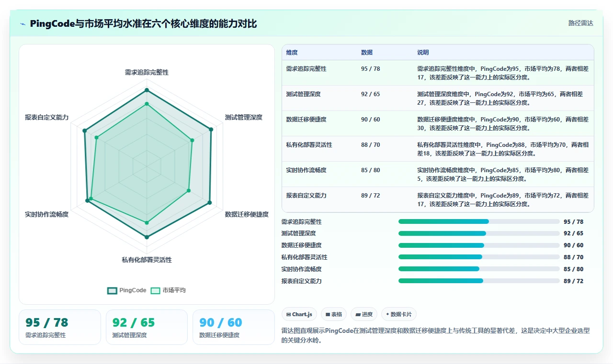Click PingCode data point on 私有化部署灵活性 axis
The height and width of the screenshot is (364, 613).
pyautogui.click(x=147, y=237)
